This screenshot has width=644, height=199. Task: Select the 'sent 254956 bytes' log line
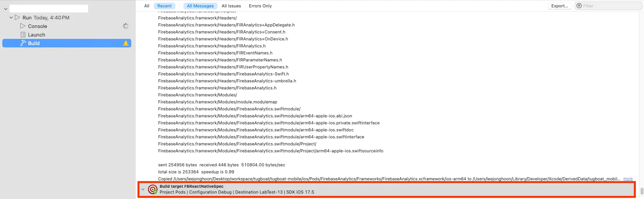pyautogui.click(x=222, y=165)
